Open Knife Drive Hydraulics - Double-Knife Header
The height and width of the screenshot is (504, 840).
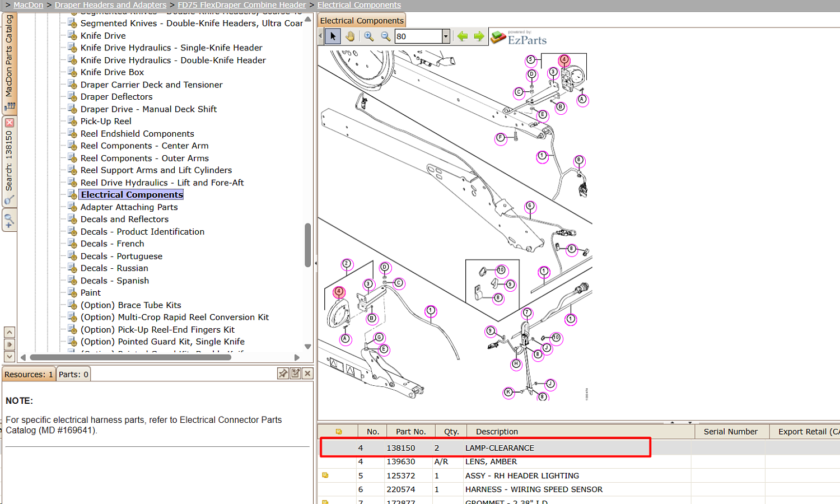pos(173,60)
